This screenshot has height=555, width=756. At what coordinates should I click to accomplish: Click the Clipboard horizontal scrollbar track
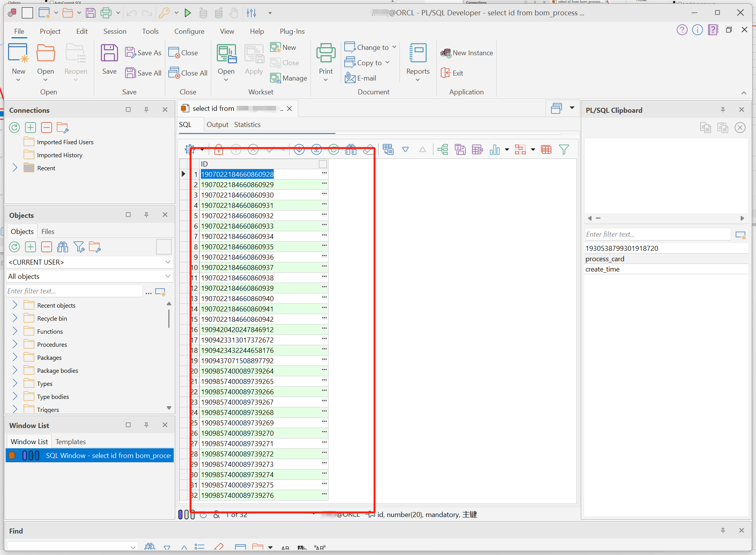(667, 218)
